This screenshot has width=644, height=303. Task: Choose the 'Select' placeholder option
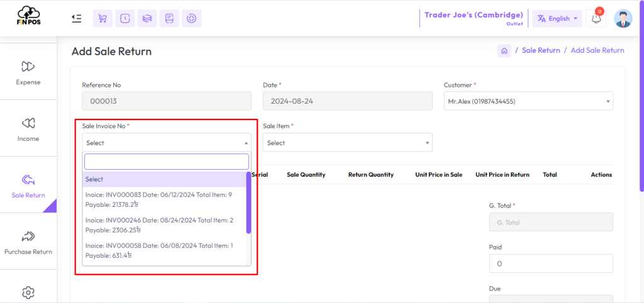click(164, 179)
